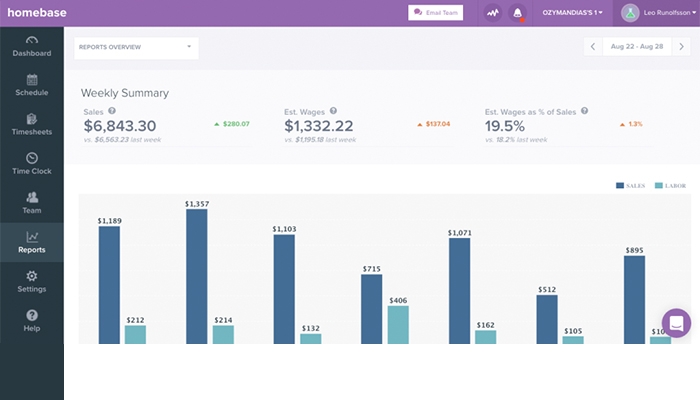Select the Time Clock icon
700x400 pixels.
tap(32, 158)
